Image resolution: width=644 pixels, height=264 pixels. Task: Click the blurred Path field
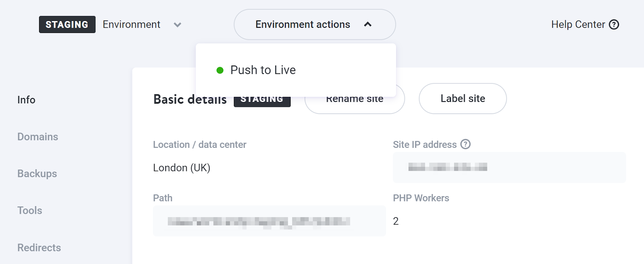(x=269, y=221)
